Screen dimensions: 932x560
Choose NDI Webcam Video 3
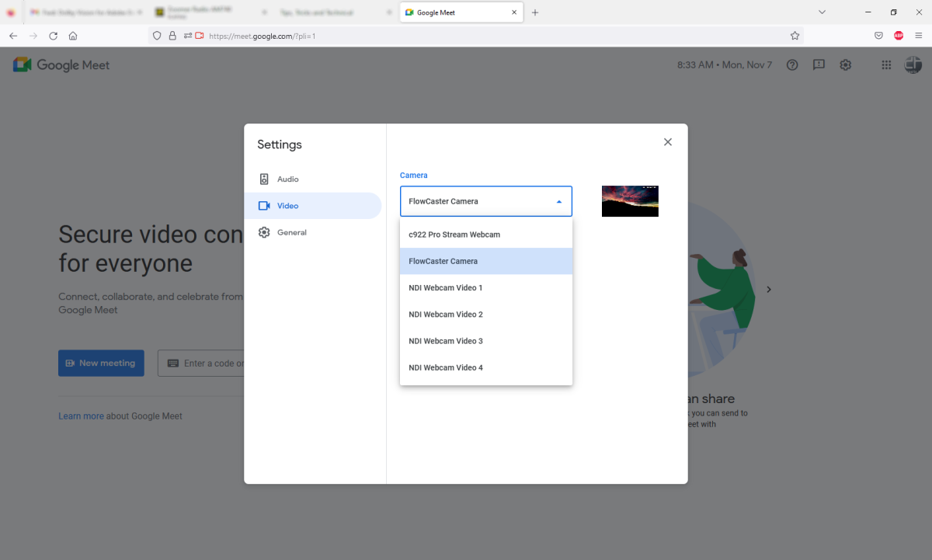pos(486,341)
